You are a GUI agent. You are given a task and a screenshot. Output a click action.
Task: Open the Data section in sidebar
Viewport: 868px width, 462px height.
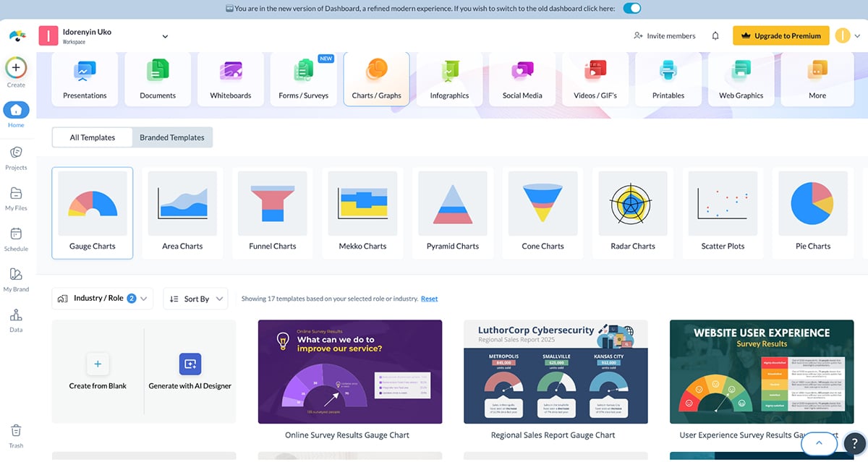16,318
